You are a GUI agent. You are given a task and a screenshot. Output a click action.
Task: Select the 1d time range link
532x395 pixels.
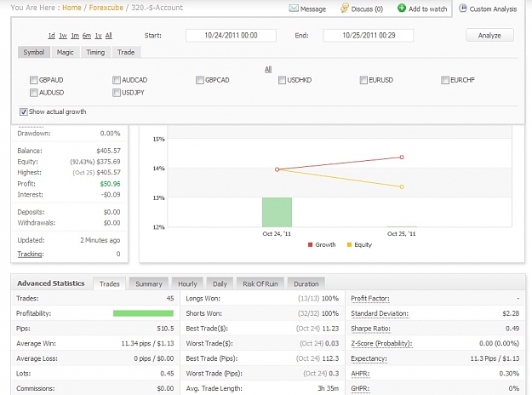51,36
